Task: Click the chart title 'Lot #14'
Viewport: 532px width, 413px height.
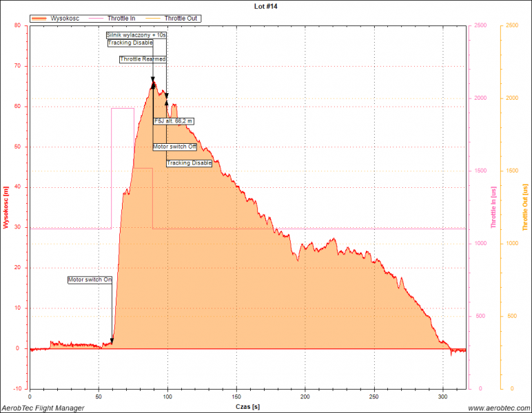Action: pos(266,6)
